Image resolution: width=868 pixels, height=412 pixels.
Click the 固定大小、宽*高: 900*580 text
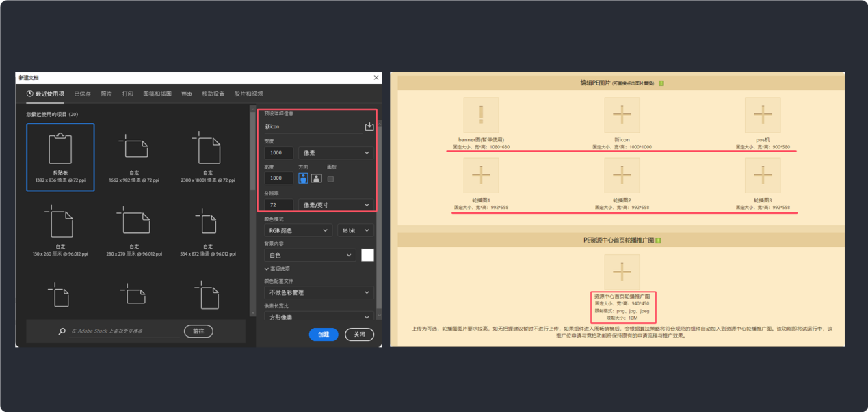pyautogui.click(x=763, y=147)
